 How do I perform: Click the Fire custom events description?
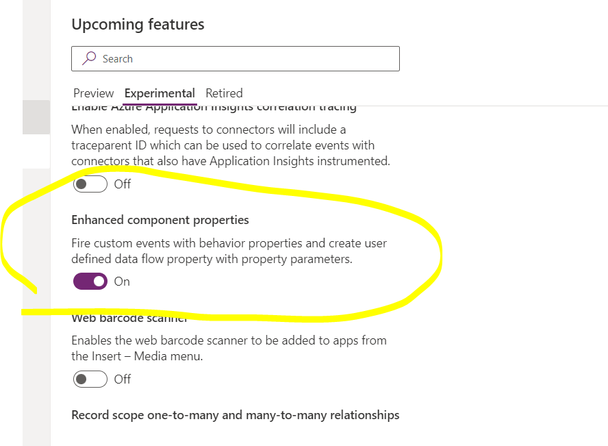pos(229,251)
